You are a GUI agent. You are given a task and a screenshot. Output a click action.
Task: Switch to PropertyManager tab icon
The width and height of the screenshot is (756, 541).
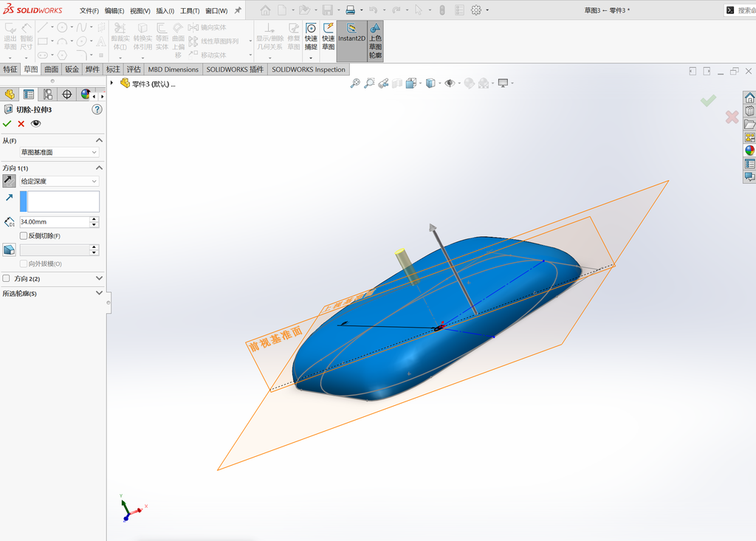point(29,94)
